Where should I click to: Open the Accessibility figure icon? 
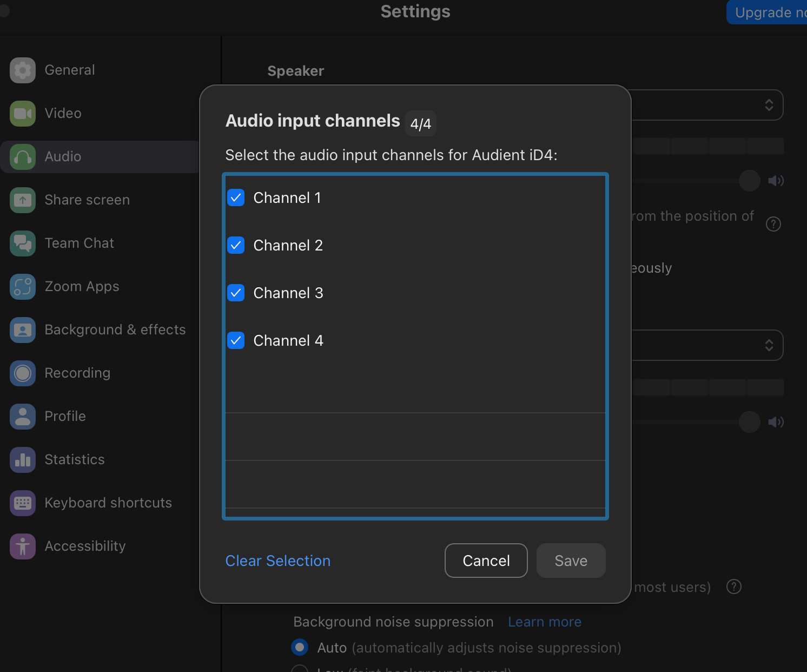click(23, 546)
